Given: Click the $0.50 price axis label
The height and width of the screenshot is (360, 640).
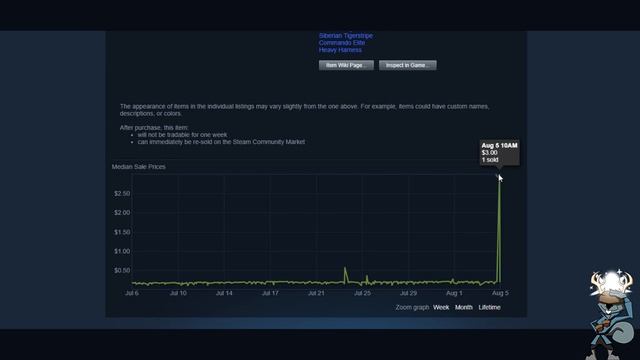Looking at the screenshot, I should point(122,271).
